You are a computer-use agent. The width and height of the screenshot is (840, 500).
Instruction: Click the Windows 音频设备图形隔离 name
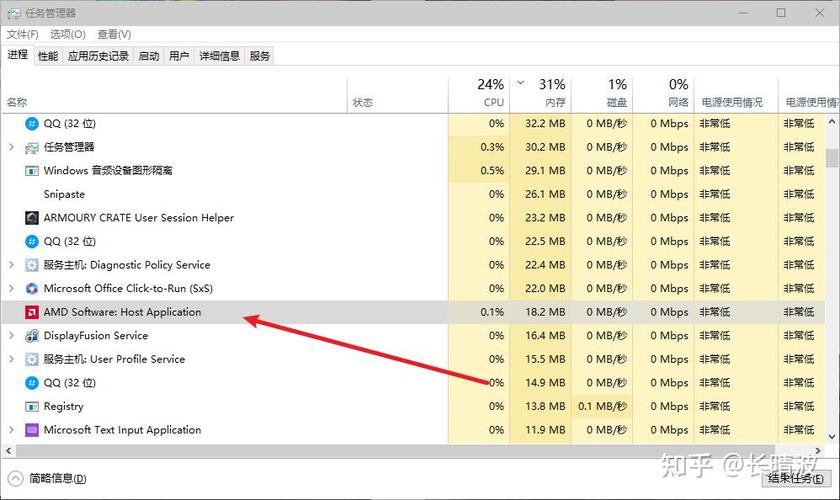click(x=108, y=170)
